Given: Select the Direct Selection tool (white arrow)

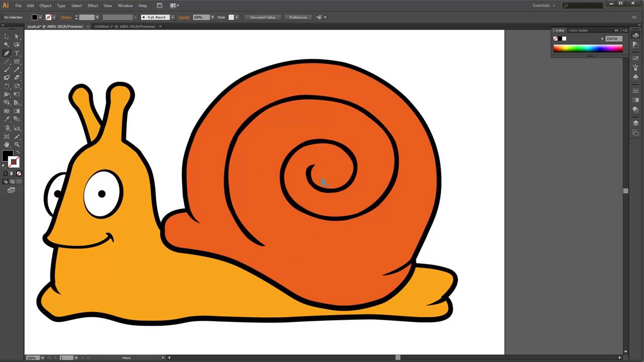Looking at the screenshot, I should (17, 36).
